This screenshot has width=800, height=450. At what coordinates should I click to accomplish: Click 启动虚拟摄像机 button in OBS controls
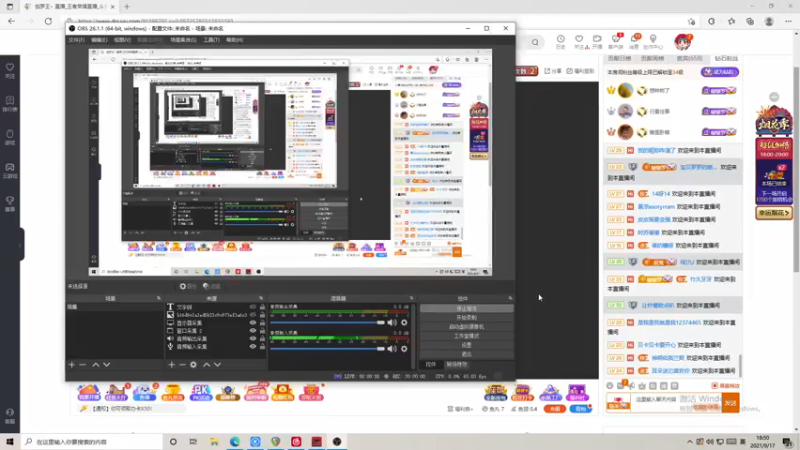pos(466,327)
